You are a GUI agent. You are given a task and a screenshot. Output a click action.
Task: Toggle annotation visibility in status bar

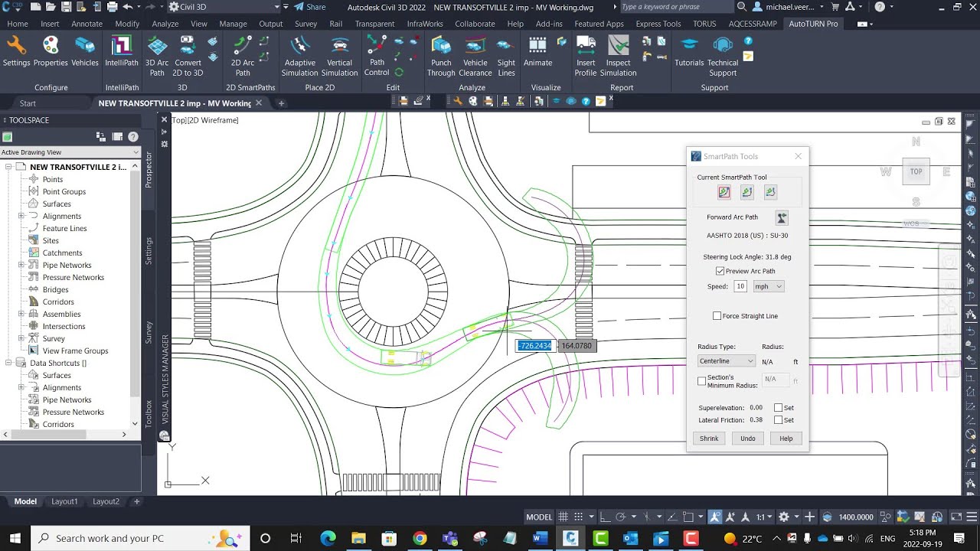[x=715, y=517]
